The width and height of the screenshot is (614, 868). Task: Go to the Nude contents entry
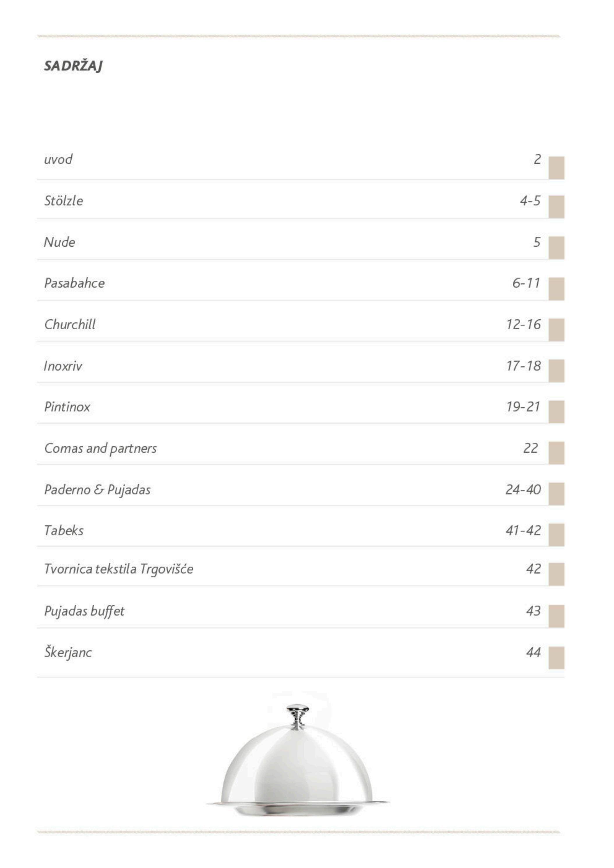59,242
